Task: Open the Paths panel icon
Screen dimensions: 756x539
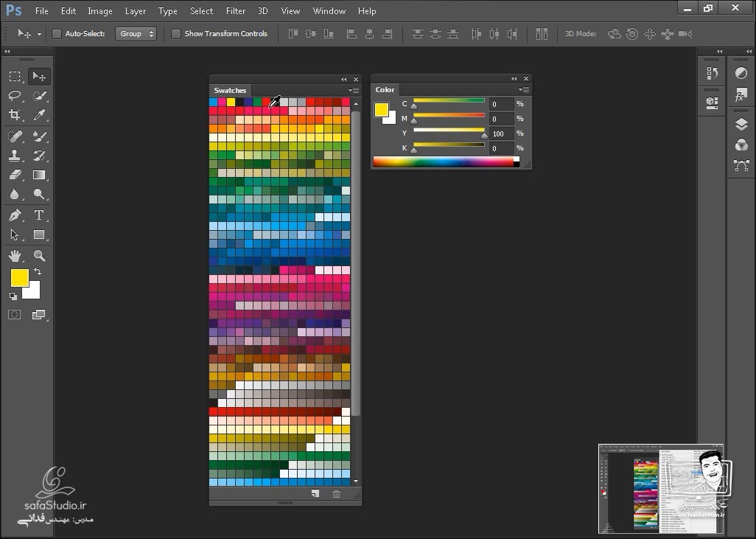Action: [x=741, y=165]
